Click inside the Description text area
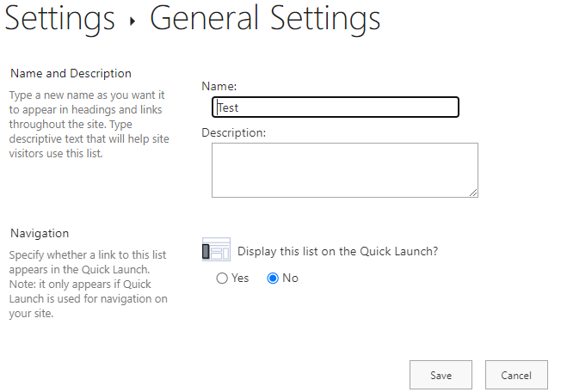This screenshot has width=567, height=392. point(344,169)
